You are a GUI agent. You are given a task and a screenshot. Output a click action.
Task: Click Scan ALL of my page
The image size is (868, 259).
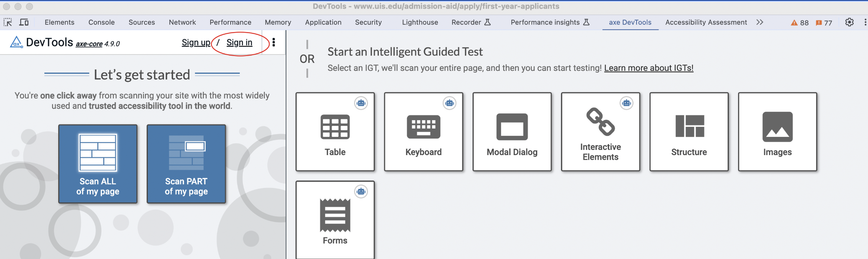tap(98, 164)
